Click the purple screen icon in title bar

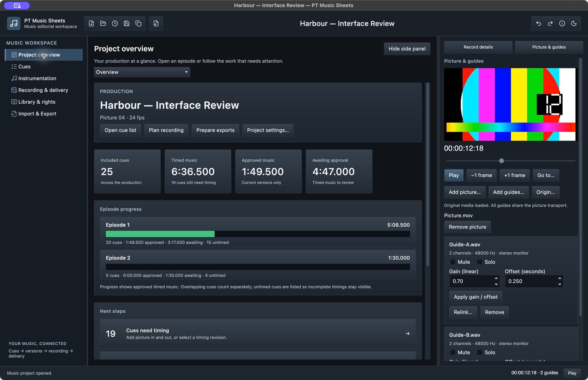(x=17, y=6)
